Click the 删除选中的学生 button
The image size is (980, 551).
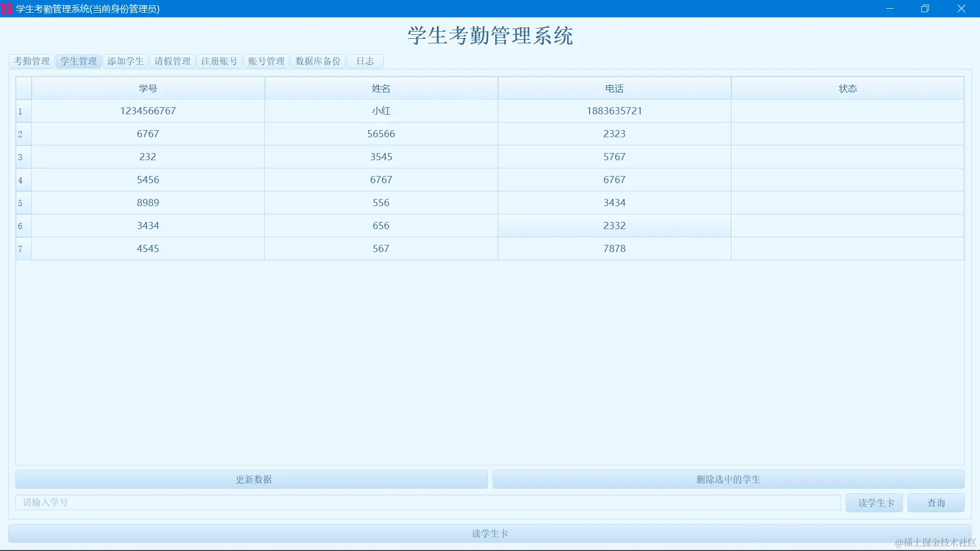(728, 480)
